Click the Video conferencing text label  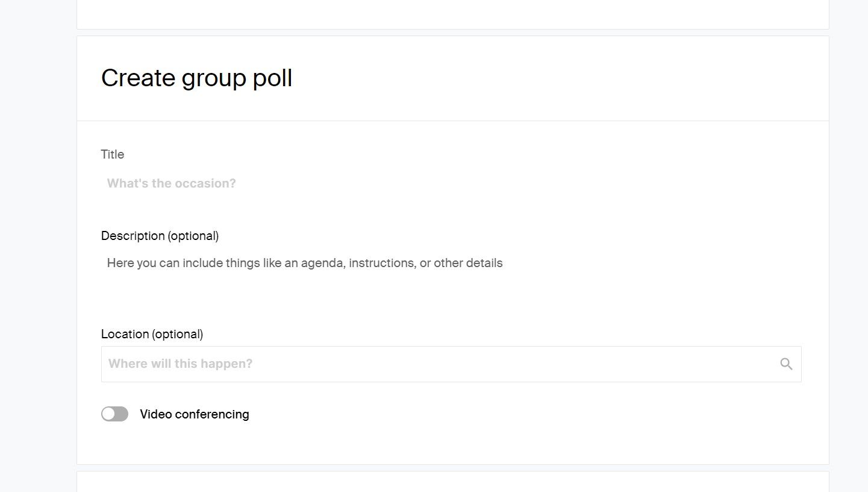pyautogui.click(x=194, y=414)
